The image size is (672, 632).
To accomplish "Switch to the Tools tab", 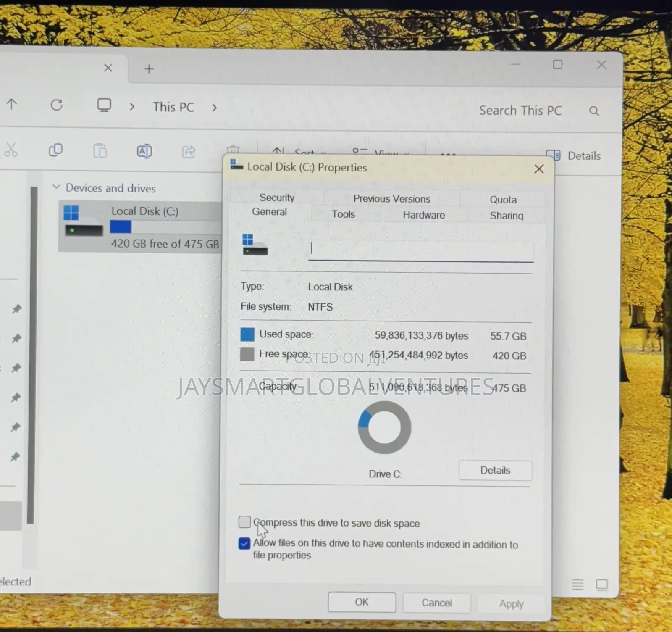I will pyautogui.click(x=344, y=214).
